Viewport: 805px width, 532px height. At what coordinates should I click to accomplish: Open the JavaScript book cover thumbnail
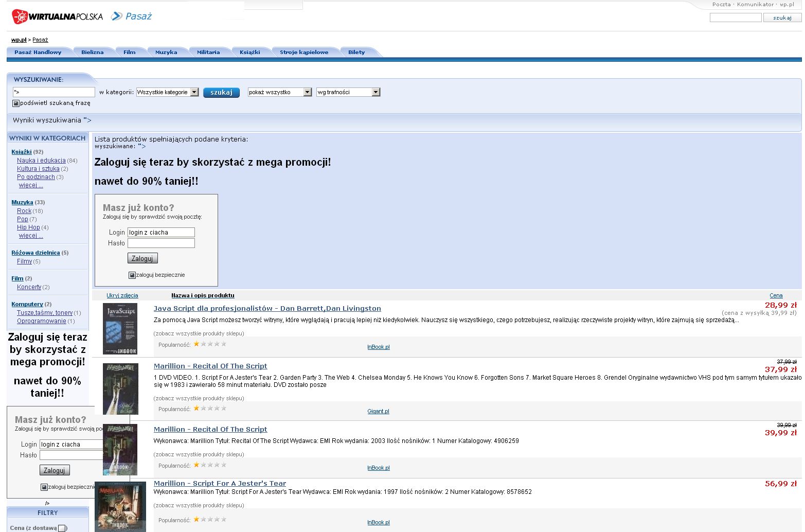tap(120, 328)
